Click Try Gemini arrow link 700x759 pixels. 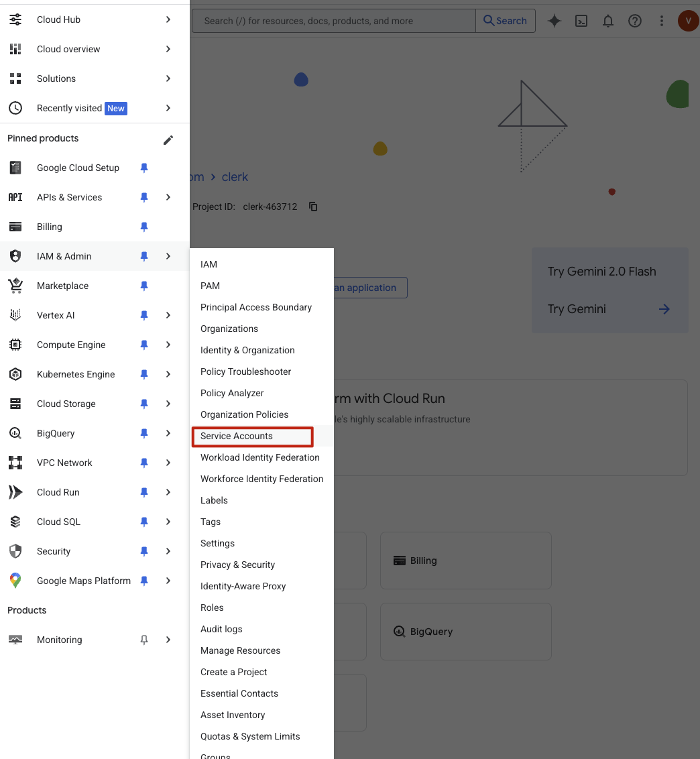[x=664, y=309]
